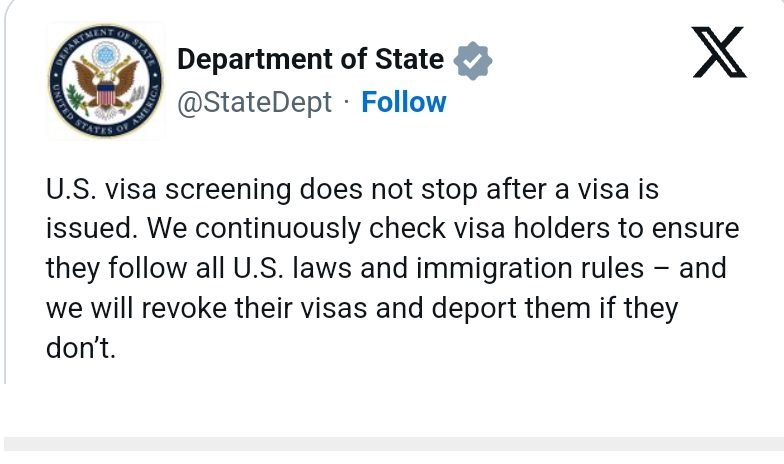
Task: Click the gray verified badge icon
Action: pyautogui.click(x=472, y=60)
